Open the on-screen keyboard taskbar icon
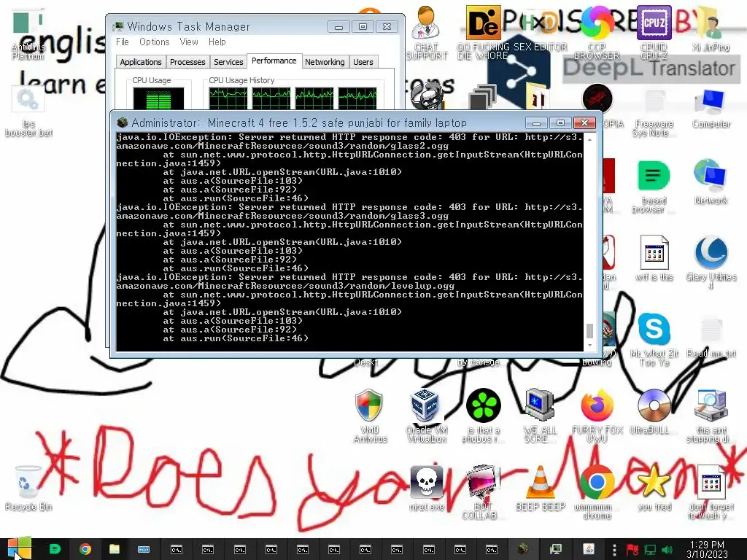Image resolution: width=747 pixels, height=560 pixels. [x=144, y=549]
